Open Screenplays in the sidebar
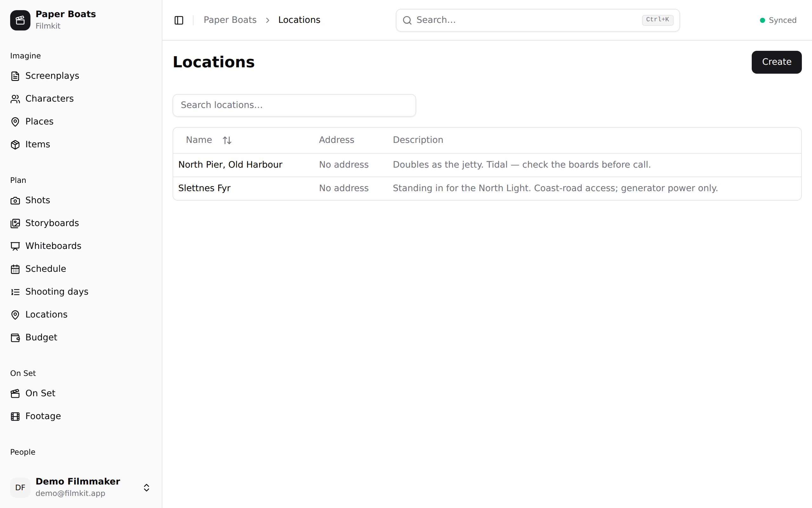The height and width of the screenshot is (508, 812). point(81,76)
